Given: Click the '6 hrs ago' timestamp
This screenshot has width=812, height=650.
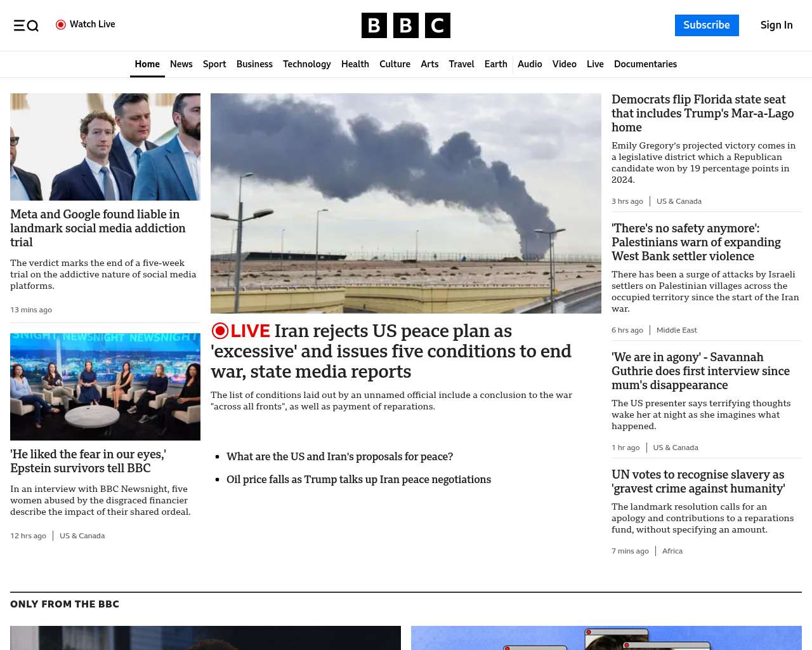Looking at the screenshot, I should coord(627,330).
